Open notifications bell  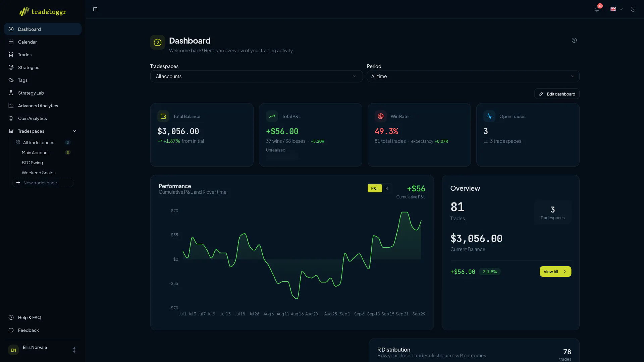597,9
